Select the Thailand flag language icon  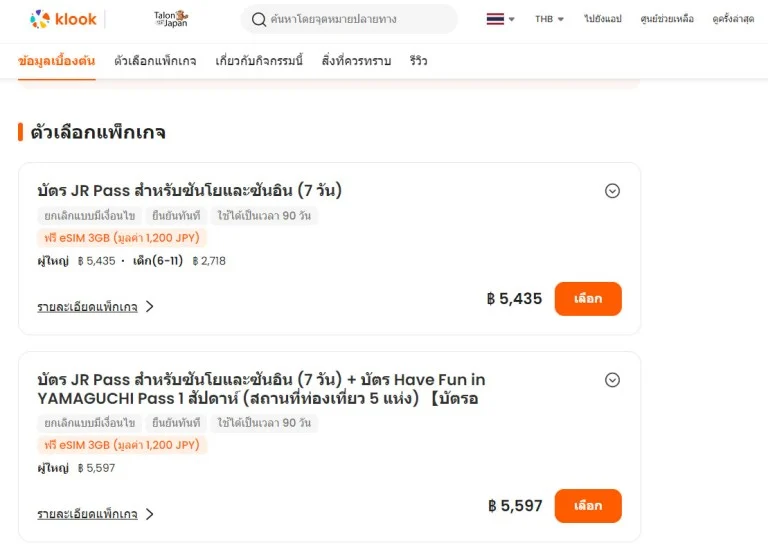click(x=495, y=19)
